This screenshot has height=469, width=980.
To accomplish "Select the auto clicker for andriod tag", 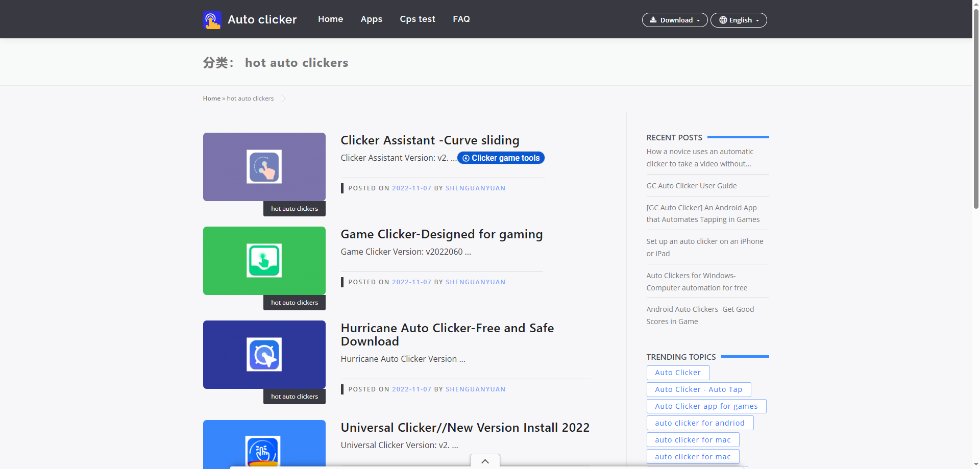I will [x=700, y=423].
